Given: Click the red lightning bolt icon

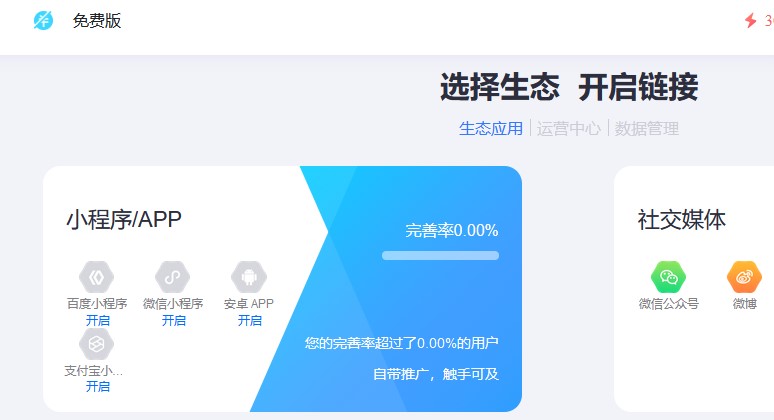Looking at the screenshot, I should (x=750, y=20).
